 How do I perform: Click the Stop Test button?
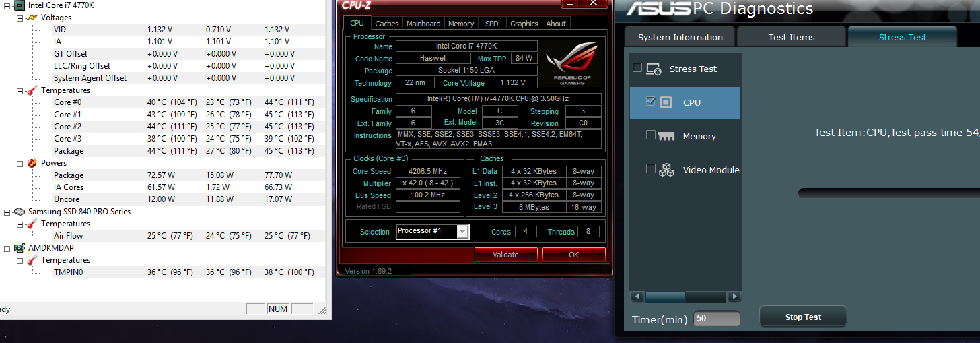pos(803,317)
